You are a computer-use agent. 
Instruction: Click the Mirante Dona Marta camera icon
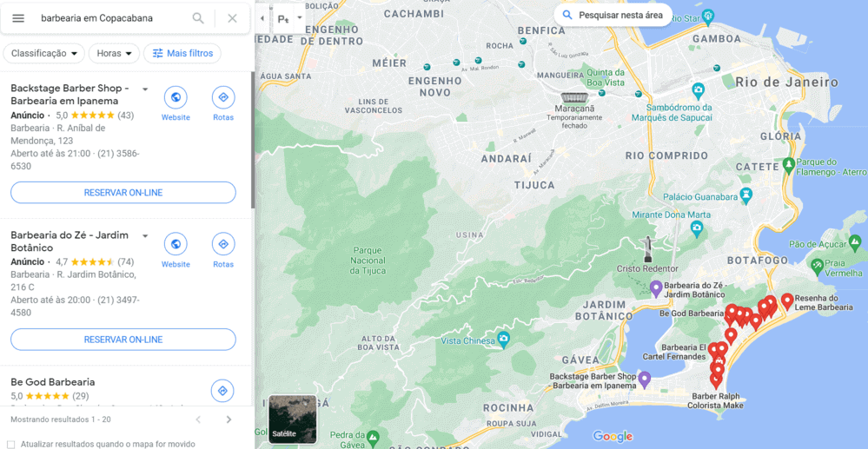tap(697, 227)
